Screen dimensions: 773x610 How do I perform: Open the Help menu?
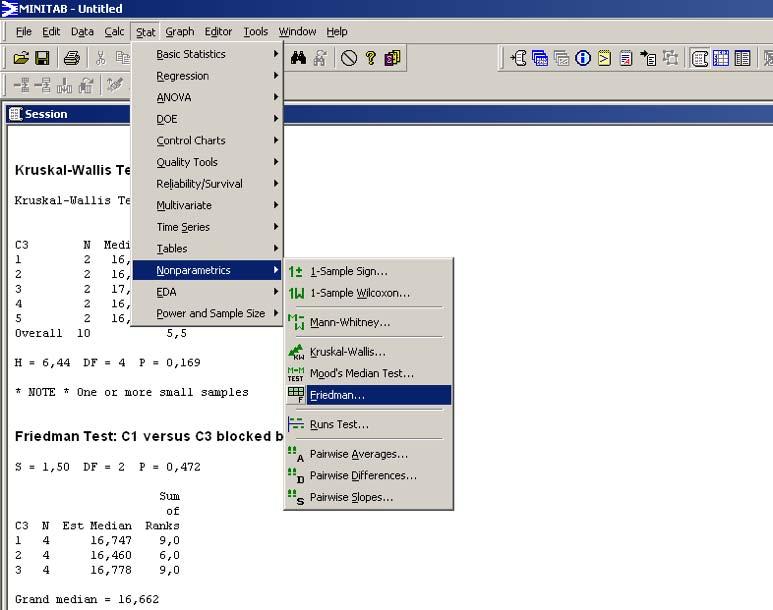point(337,32)
